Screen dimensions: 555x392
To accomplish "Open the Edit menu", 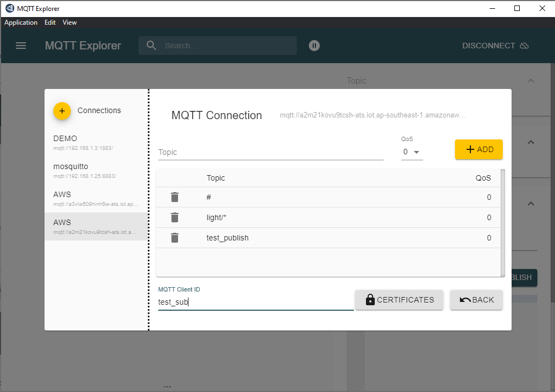I will (x=50, y=23).
